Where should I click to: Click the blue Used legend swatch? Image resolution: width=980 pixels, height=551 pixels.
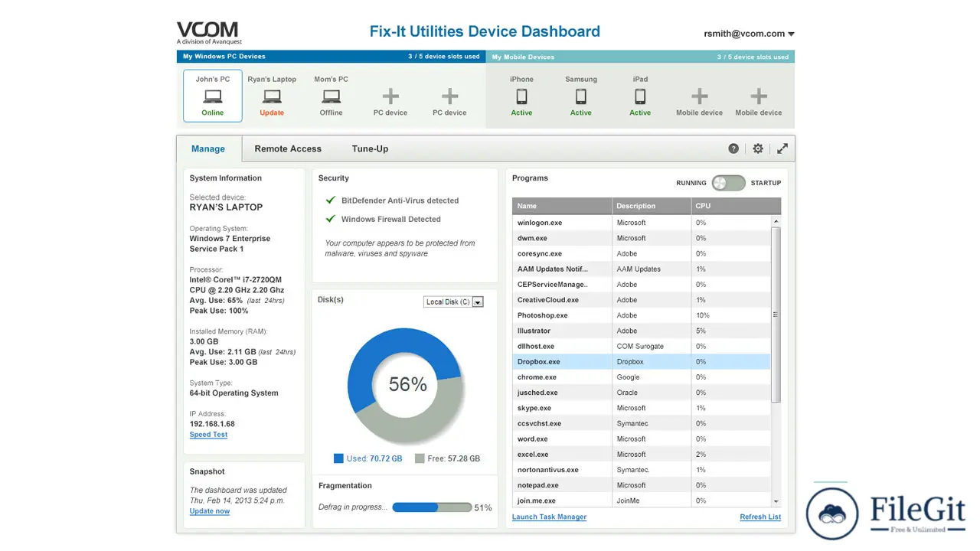coord(338,458)
